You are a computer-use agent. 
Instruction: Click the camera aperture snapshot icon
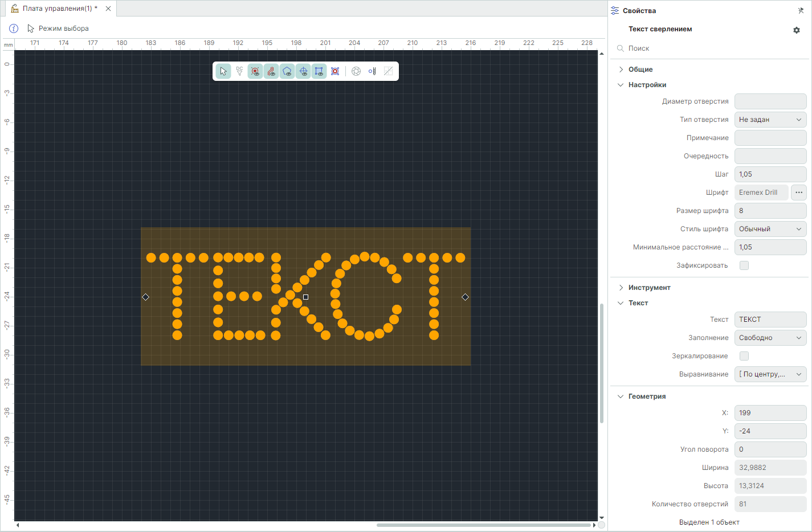(356, 71)
